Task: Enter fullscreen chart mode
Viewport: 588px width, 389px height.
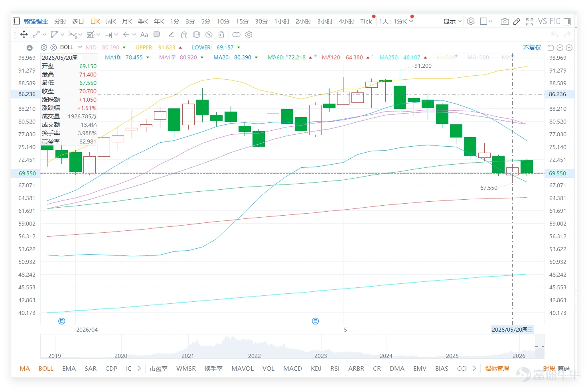Action: (529, 22)
